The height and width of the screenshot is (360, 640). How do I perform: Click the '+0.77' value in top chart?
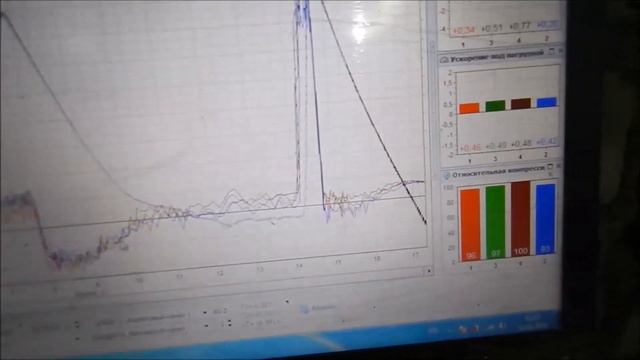pos(520,27)
